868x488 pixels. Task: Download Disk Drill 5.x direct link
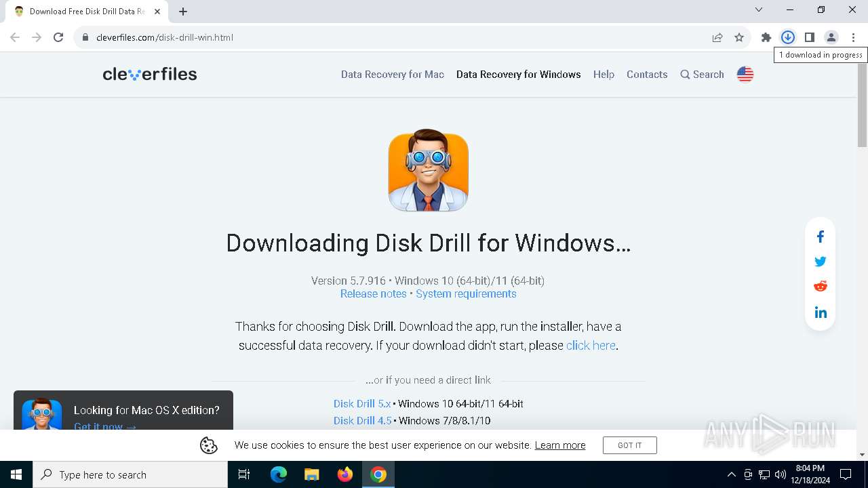[362, 404]
